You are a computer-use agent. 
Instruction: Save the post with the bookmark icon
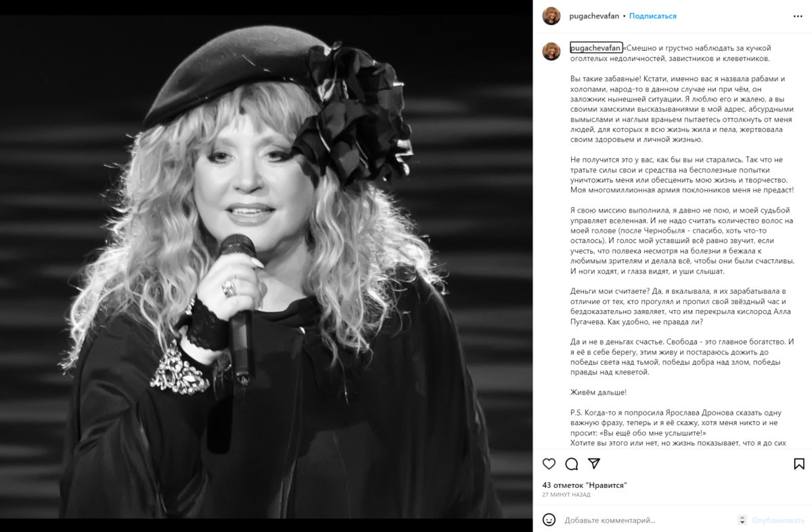click(x=798, y=464)
